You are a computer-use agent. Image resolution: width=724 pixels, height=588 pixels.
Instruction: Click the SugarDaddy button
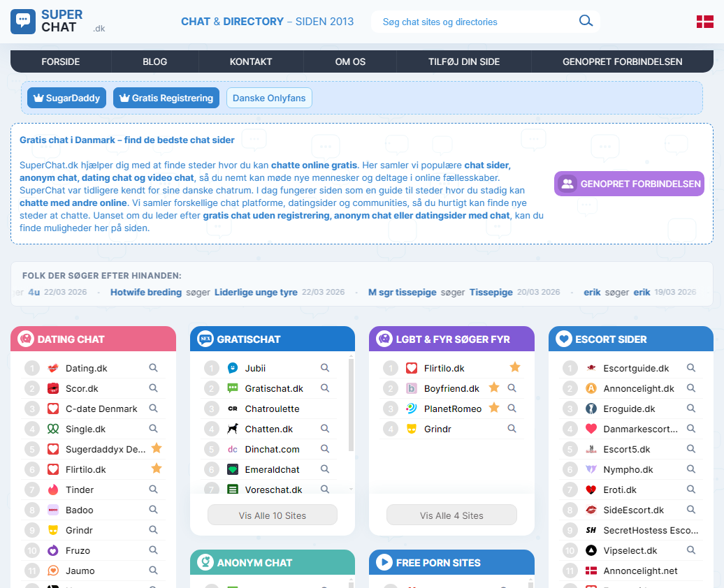[66, 98]
